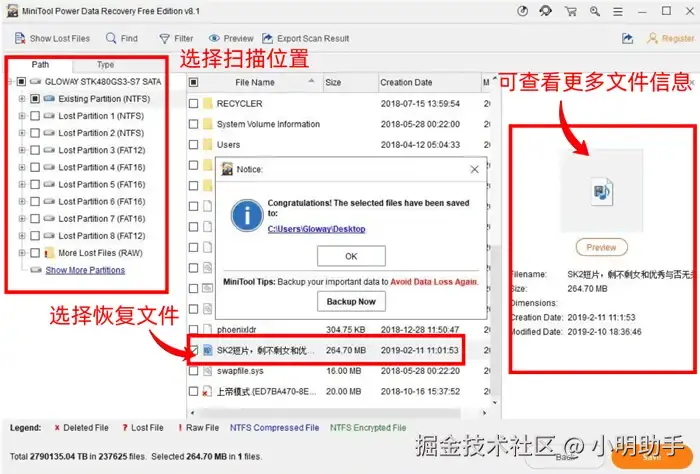Image resolution: width=700 pixels, height=474 pixels.
Task: Expand Lost Partition 7 (FAT16) node
Action: tap(21, 219)
